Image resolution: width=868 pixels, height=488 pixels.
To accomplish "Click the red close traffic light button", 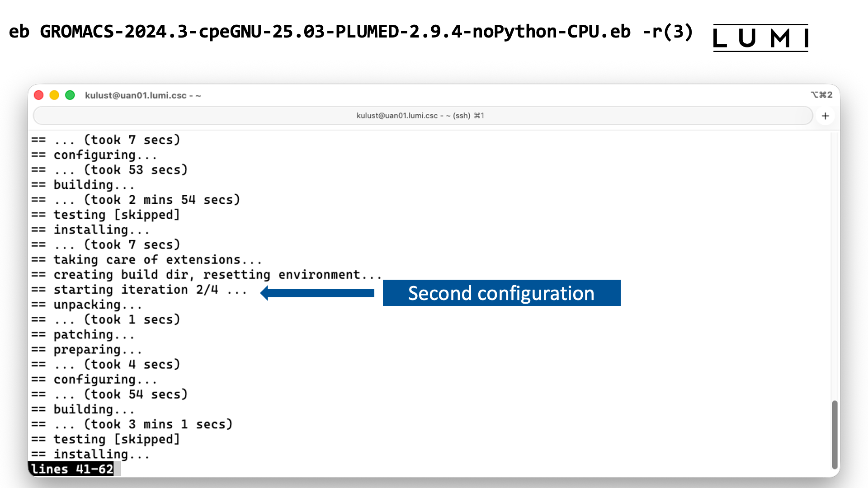I will [x=39, y=95].
